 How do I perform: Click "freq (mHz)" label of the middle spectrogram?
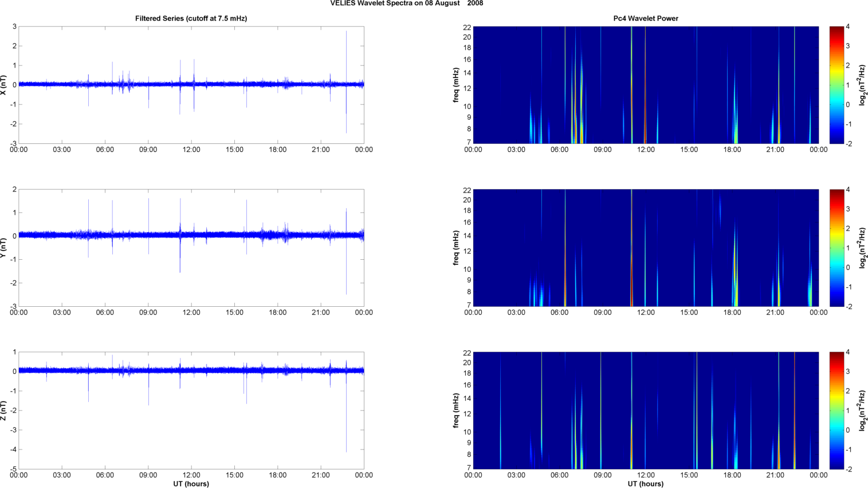point(456,248)
